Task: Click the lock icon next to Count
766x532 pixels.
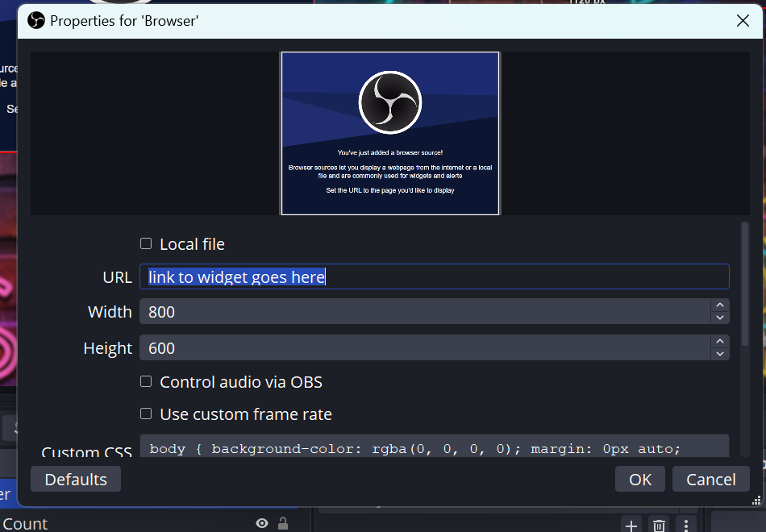Action: click(x=283, y=523)
